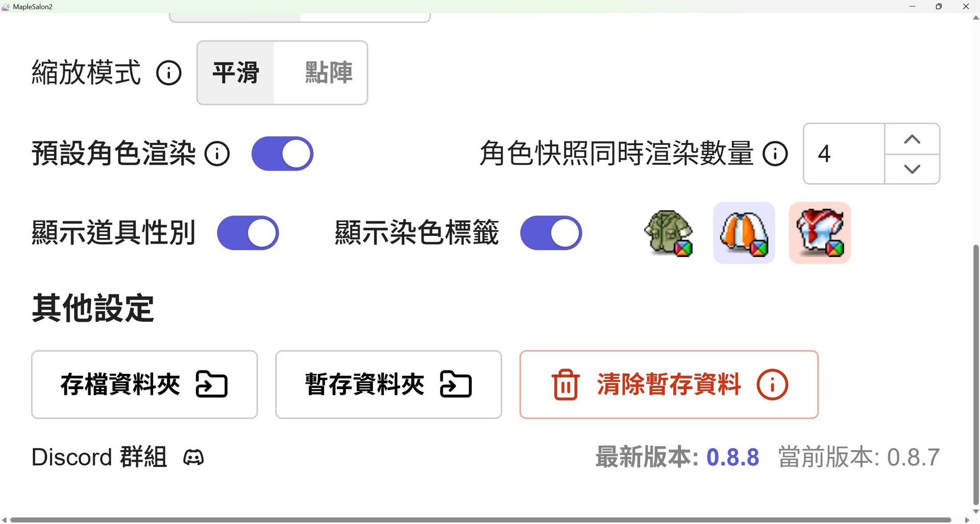Screen dimensions: 980x524
Task: Toggle the 顯示道具性別 switch
Action: pos(248,233)
